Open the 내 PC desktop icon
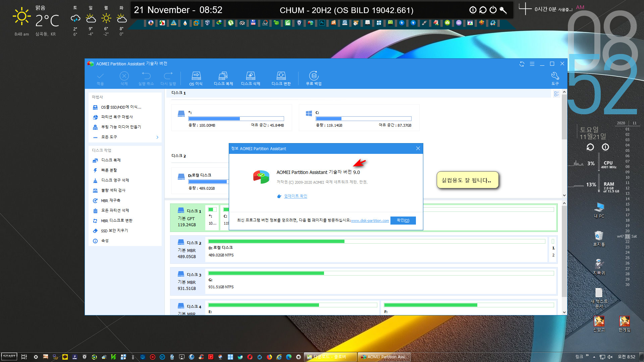This screenshot has width=644, height=362. (x=599, y=210)
